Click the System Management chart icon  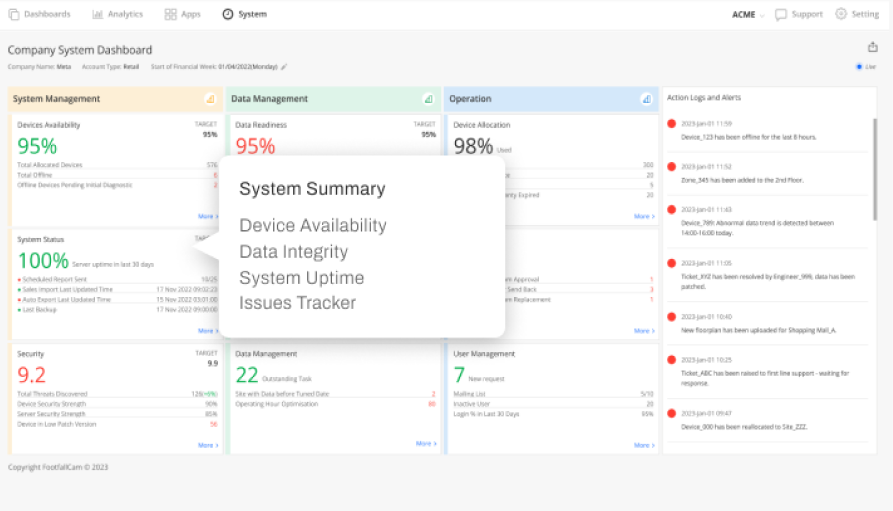point(210,99)
